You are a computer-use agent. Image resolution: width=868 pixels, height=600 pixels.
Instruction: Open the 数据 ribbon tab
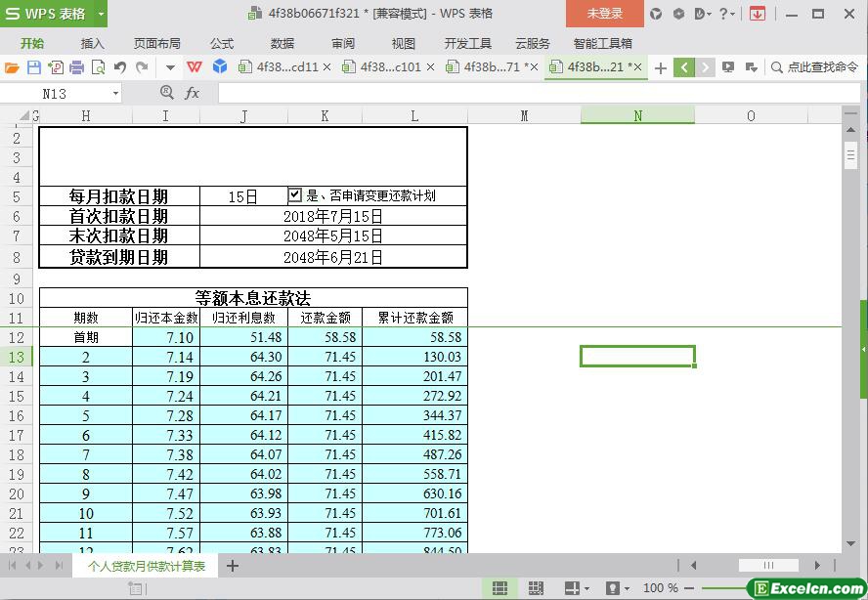[x=282, y=43]
